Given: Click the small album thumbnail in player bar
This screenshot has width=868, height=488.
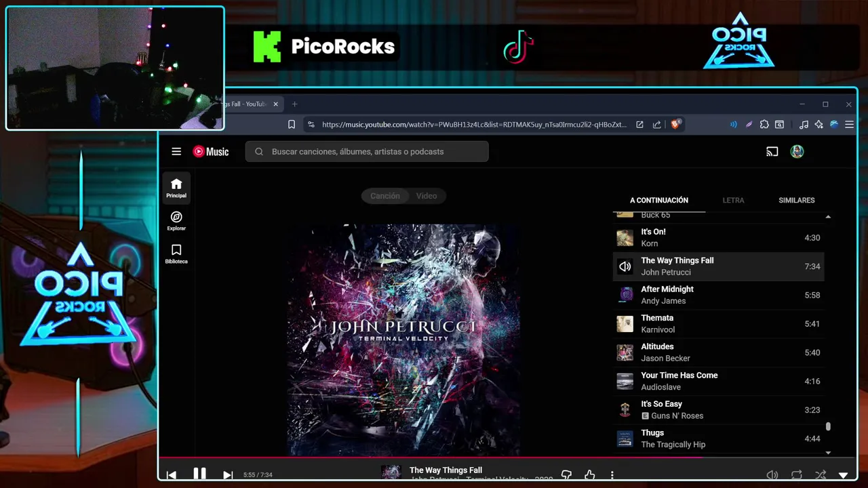Looking at the screenshot, I should click(391, 473).
